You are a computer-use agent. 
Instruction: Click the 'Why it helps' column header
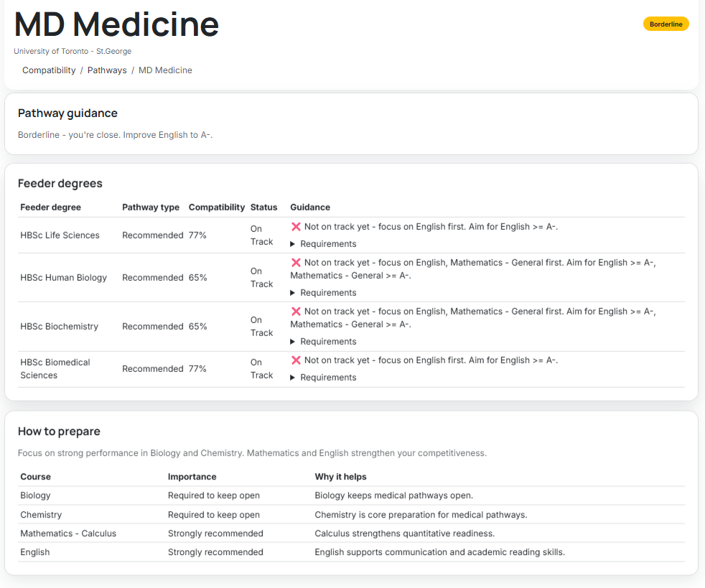[x=340, y=477]
